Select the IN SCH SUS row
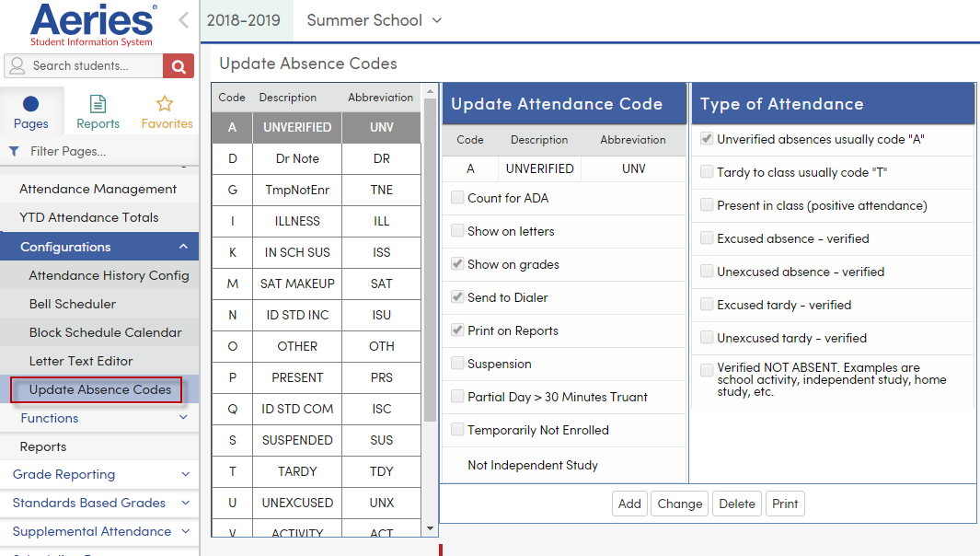The height and width of the screenshot is (556, 980). [x=317, y=252]
